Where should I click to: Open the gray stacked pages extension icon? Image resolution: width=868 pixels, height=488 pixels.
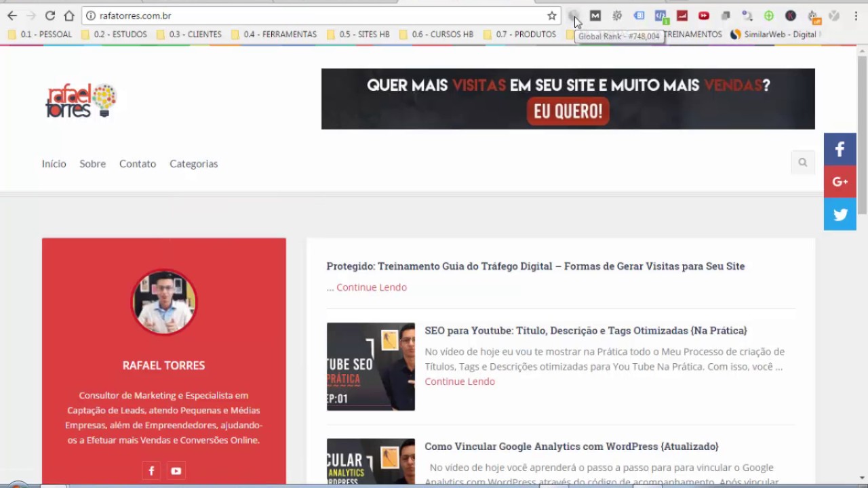[726, 16]
